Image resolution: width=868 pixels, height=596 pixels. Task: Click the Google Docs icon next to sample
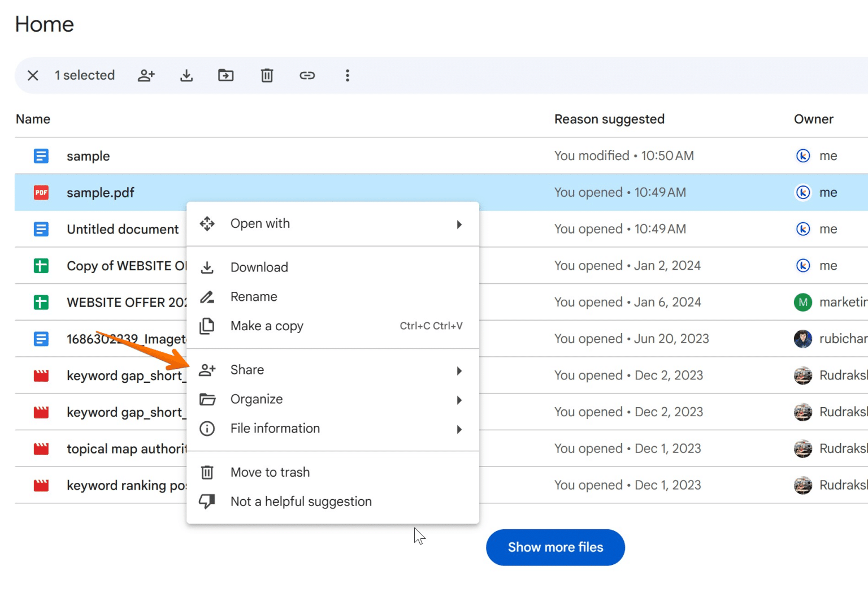(41, 156)
